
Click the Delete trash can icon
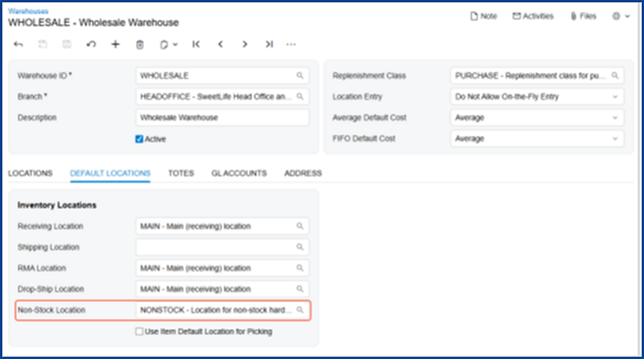point(140,44)
